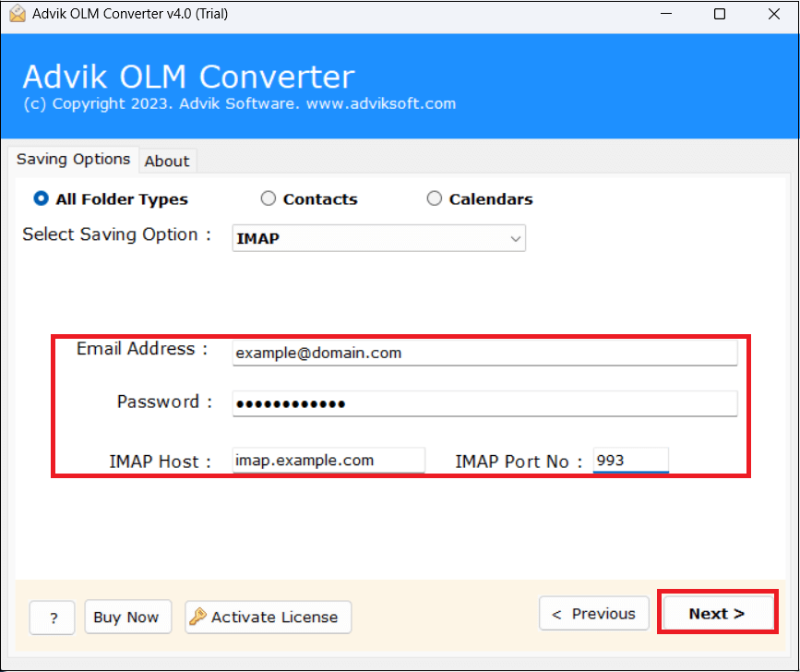Click the Activate License button
The image size is (800, 672).
[x=268, y=617]
